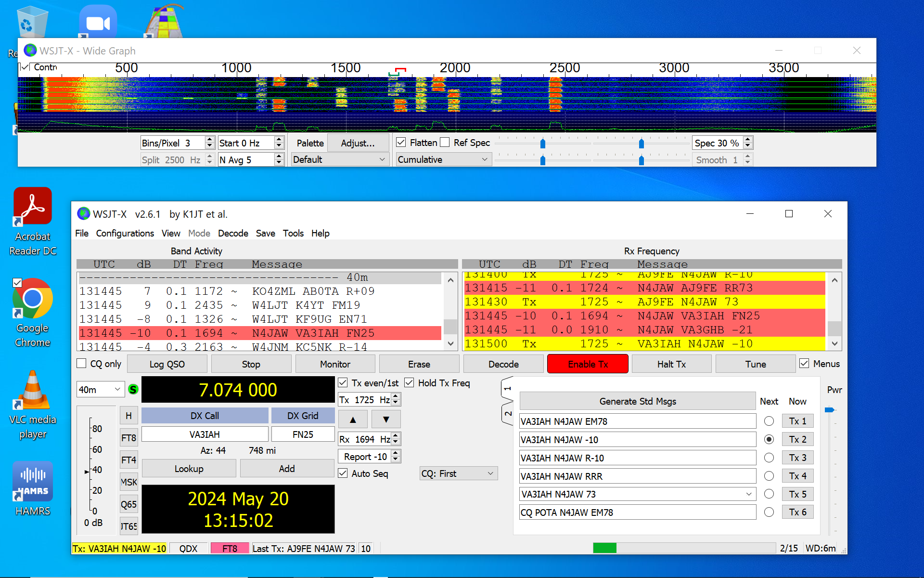Launch the Zoom desktop shortcut
The image size is (924, 578).
coord(98,22)
